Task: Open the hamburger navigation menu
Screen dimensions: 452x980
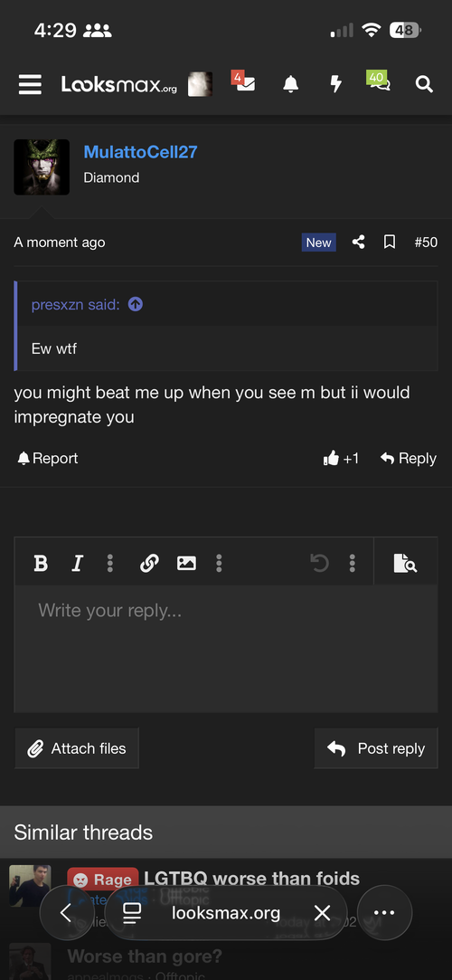Action: click(30, 84)
